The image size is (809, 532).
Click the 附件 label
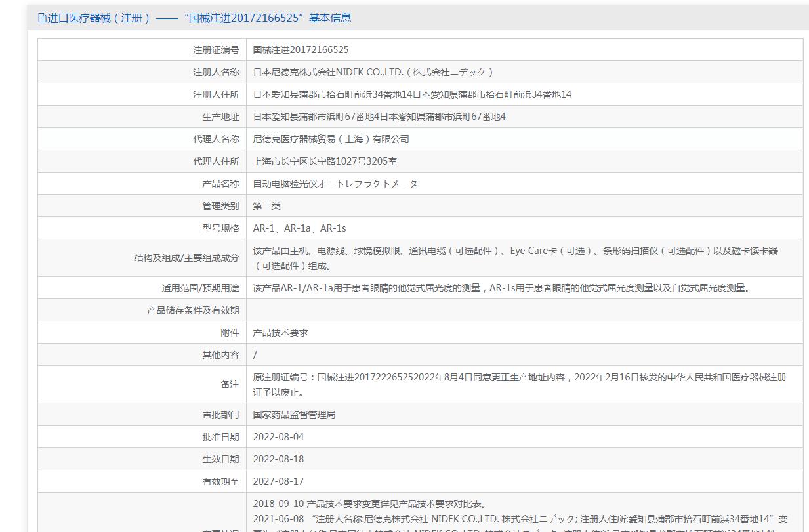click(230, 333)
